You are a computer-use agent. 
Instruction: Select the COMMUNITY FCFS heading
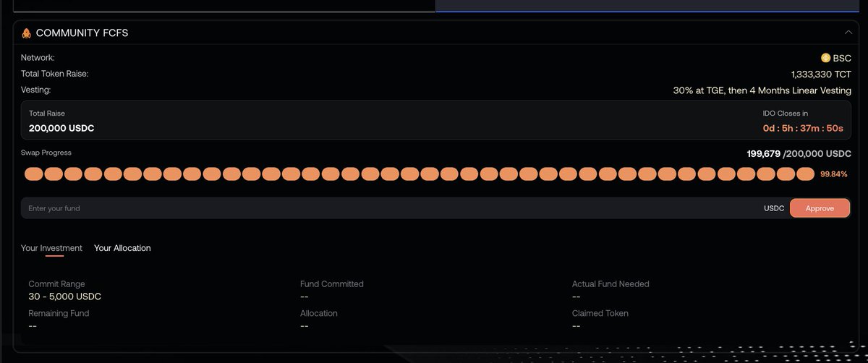(82, 33)
